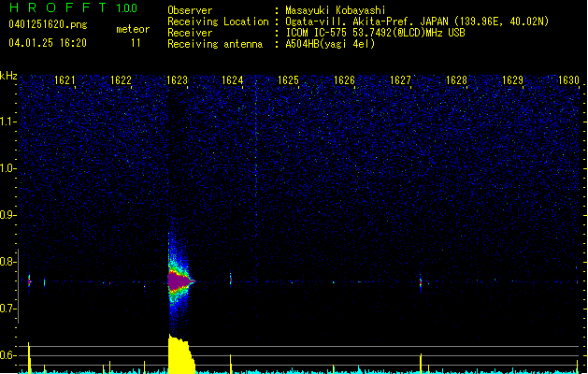Click the 1.0 kHz frequency label
The image size is (588, 374).
click(x=8, y=168)
